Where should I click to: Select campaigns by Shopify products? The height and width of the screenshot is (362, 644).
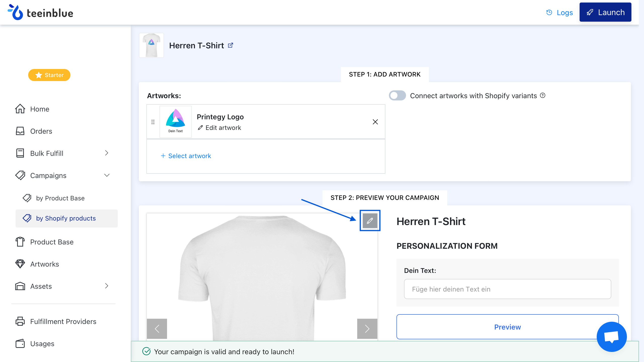click(x=66, y=218)
